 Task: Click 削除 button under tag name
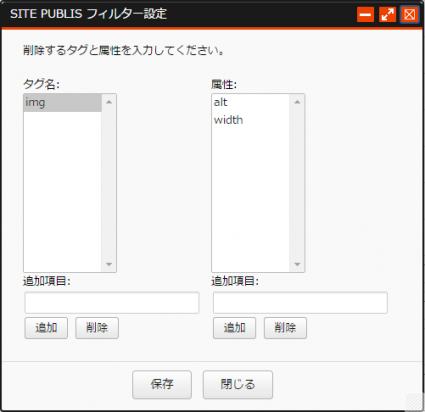click(97, 328)
